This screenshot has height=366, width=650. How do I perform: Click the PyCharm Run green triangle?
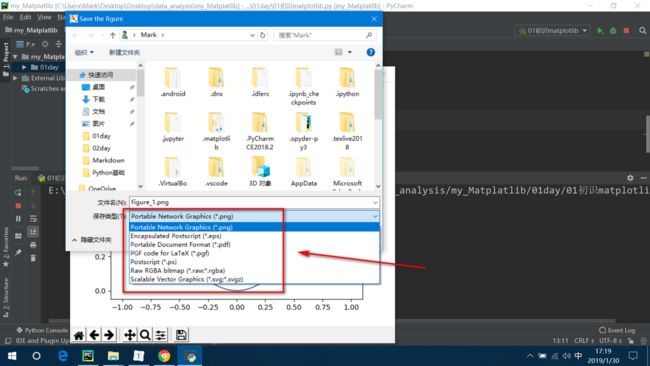[x=600, y=31]
